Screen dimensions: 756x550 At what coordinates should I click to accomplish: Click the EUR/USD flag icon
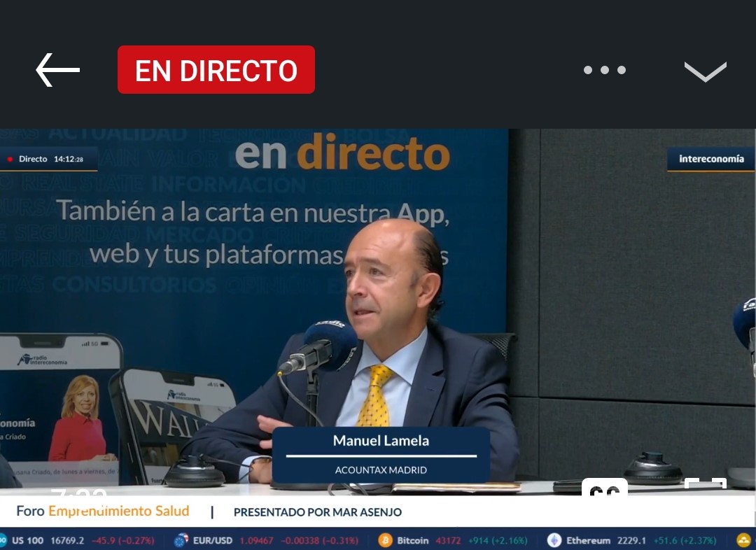tap(181, 540)
